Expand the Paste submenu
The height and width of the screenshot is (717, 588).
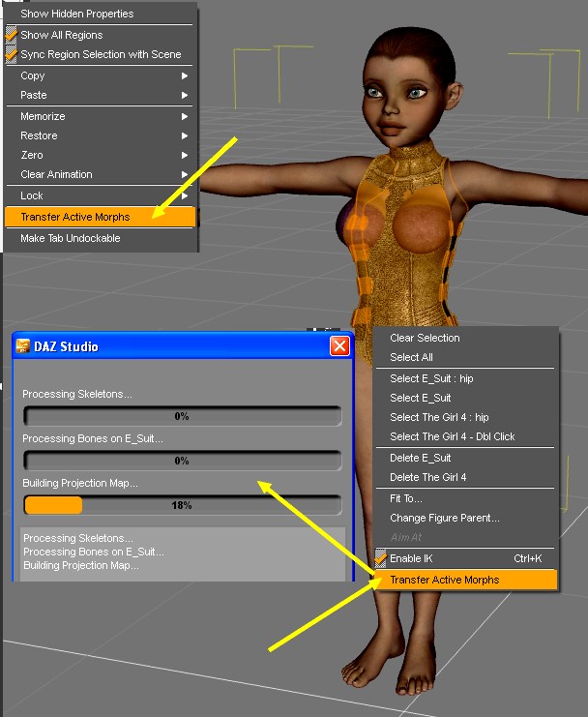pyautogui.click(x=101, y=95)
